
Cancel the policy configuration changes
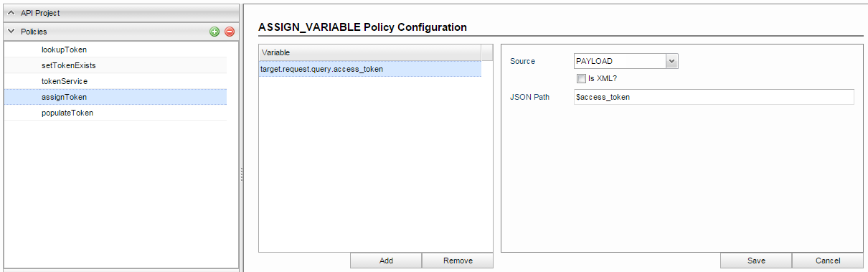click(x=828, y=261)
